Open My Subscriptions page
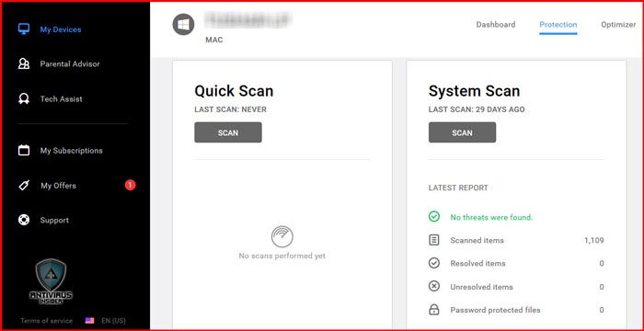Viewport: 644px width, 331px height. click(x=72, y=151)
